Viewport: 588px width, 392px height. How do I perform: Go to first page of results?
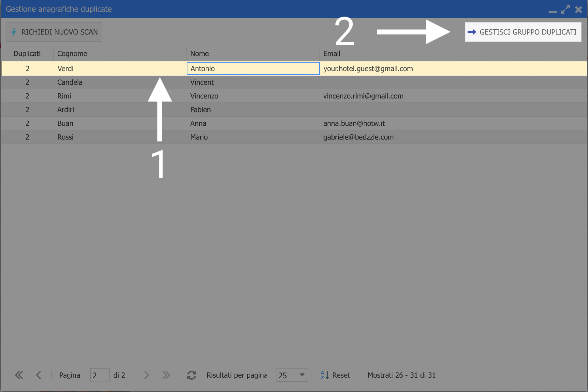point(19,375)
